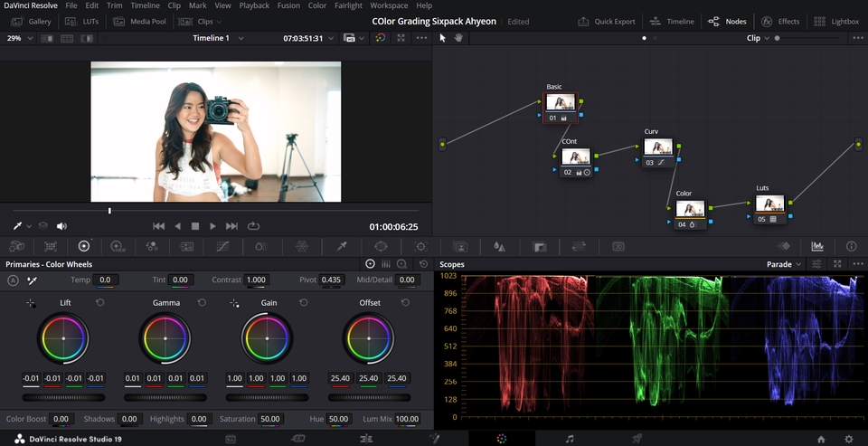Viewport: 868px width, 446px height.
Task: Switch primaries to Log Wheels mode
Action: [x=402, y=264]
